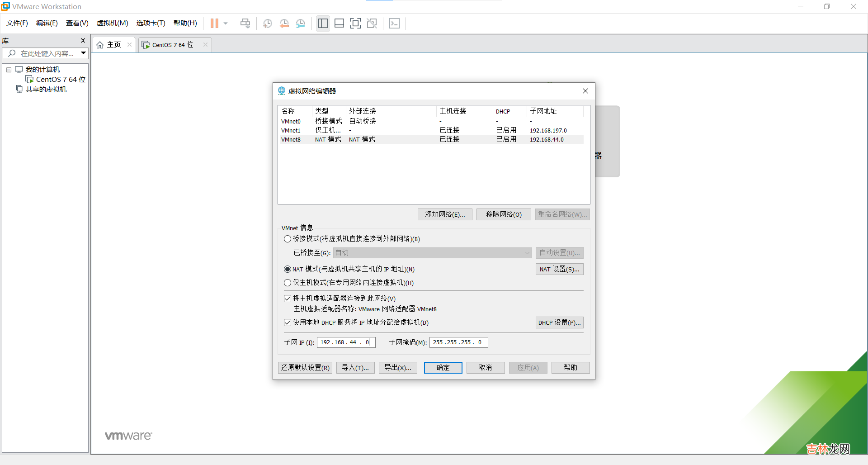Close the 主页 tab
Viewport: 868px width, 465px height.
(129, 45)
